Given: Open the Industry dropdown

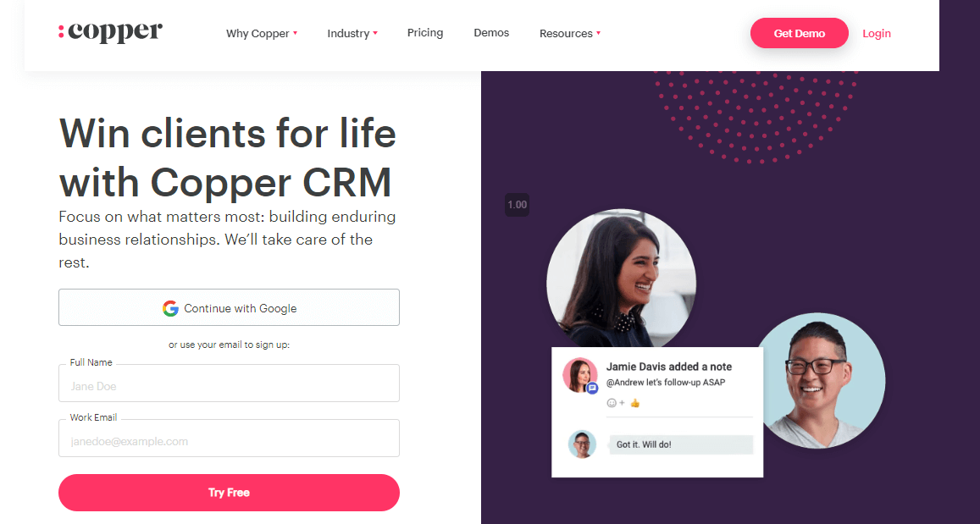Looking at the screenshot, I should tap(352, 34).
